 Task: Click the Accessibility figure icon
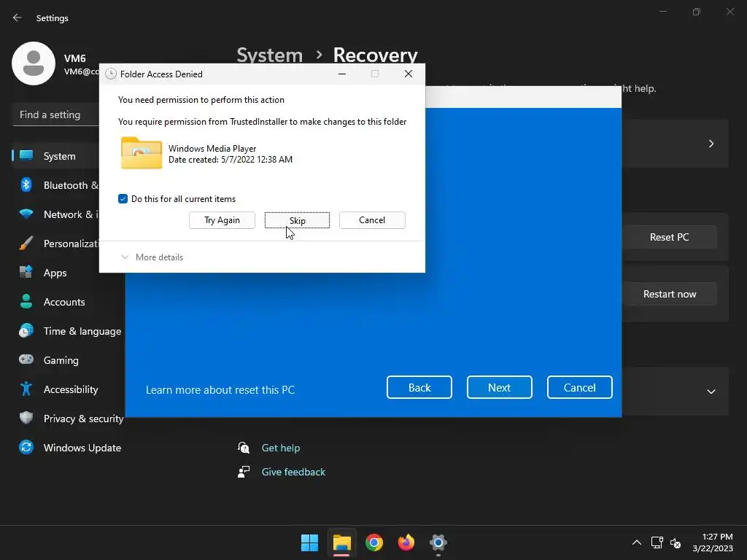(26, 389)
